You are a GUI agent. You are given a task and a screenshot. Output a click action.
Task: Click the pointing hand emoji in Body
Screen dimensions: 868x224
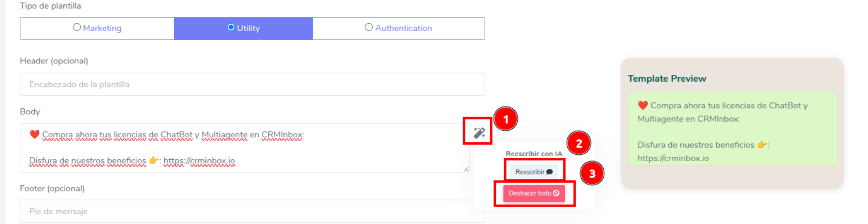coord(154,160)
